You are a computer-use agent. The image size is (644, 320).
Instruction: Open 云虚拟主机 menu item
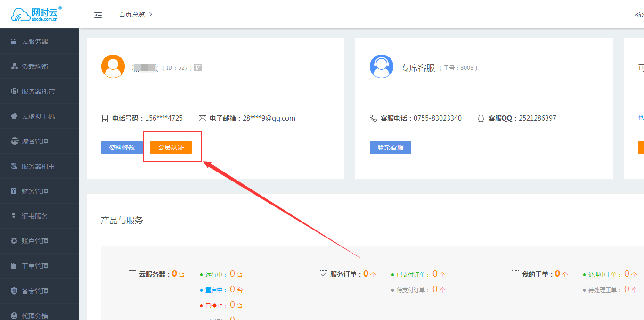coord(40,116)
